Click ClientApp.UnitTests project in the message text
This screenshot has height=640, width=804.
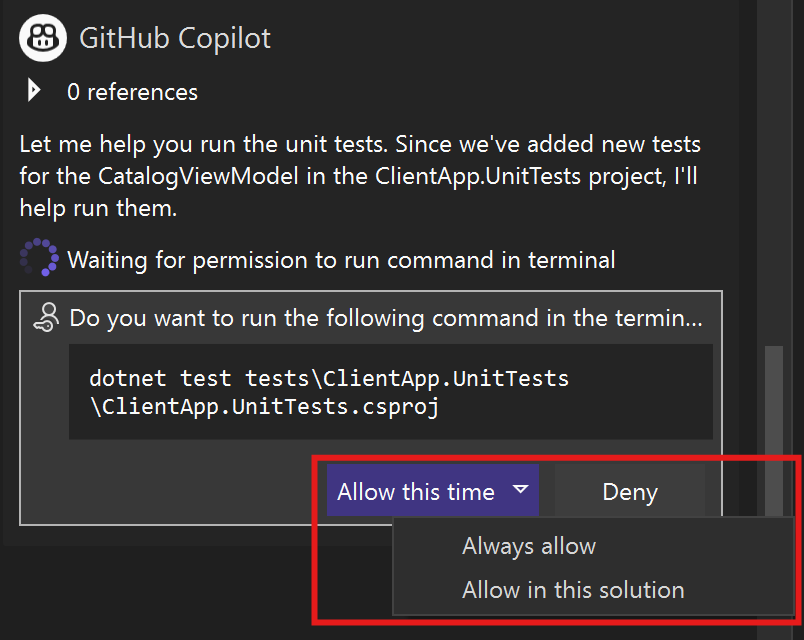pyautogui.click(x=482, y=176)
